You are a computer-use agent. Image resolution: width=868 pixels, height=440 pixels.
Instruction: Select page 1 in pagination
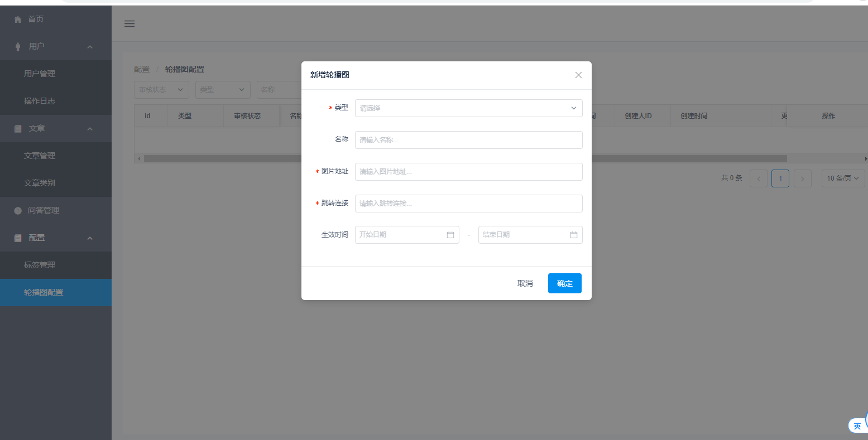tap(780, 178)
